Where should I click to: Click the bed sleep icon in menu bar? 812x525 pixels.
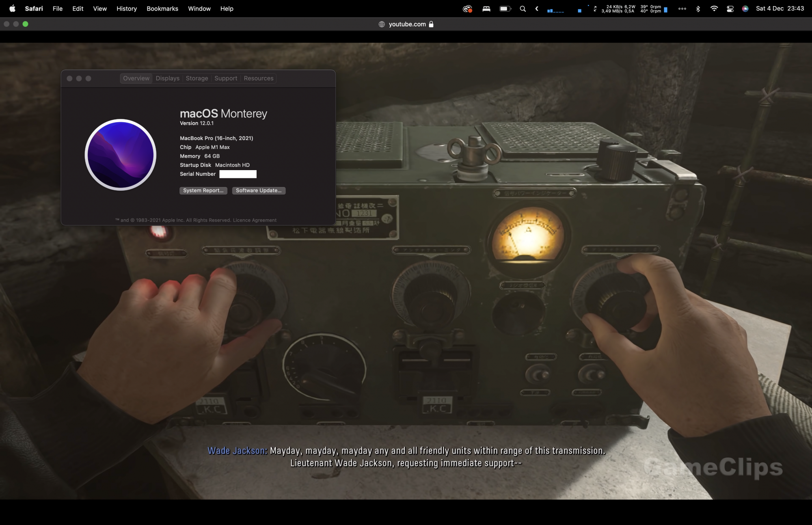point(486,9)
